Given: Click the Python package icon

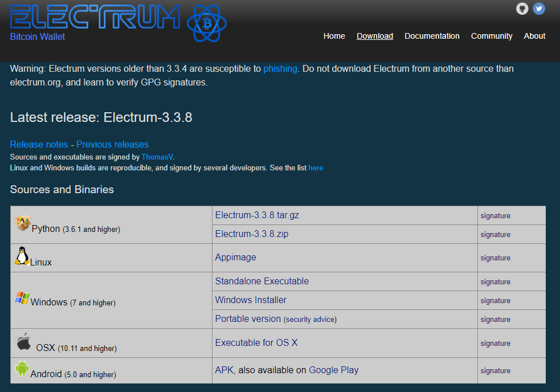Looking at the screenshot, I should click(x=23, y=223).
